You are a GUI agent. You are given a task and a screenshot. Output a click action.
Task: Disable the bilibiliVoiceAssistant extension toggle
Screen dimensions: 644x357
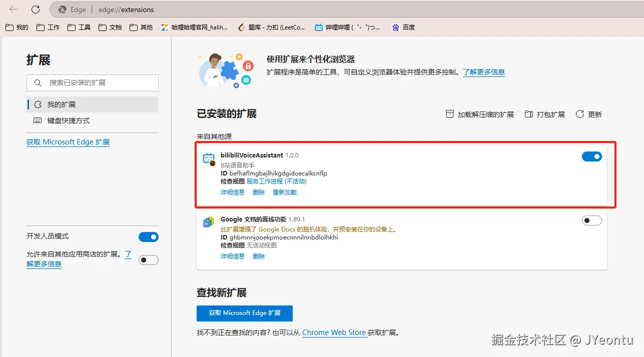592,156
